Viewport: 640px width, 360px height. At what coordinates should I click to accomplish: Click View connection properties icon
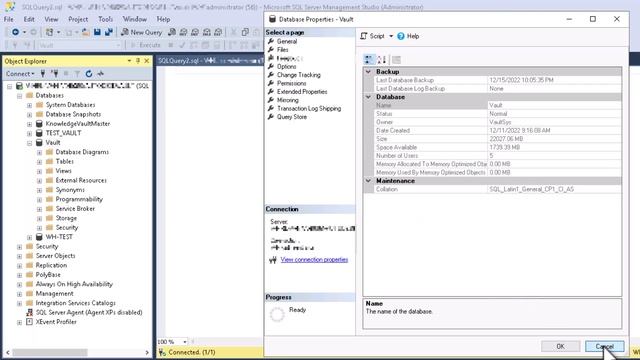pyautogui.click(x=273, y=260)
